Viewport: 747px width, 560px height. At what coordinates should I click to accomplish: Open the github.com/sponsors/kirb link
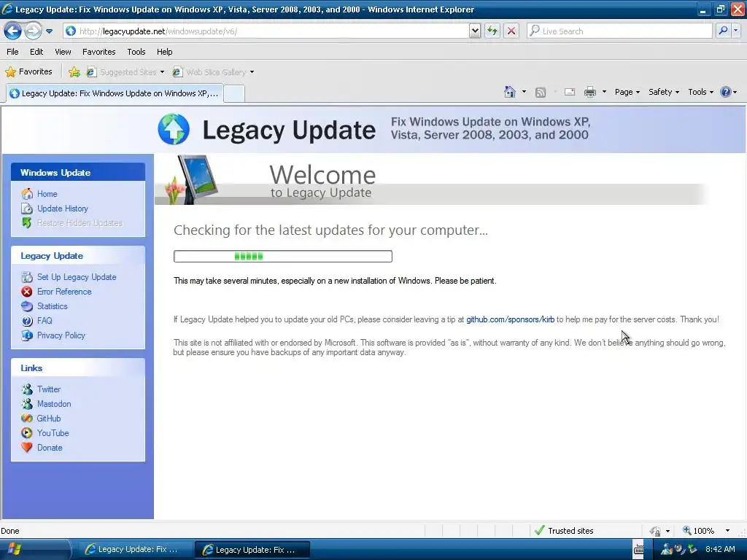point(510,319)
